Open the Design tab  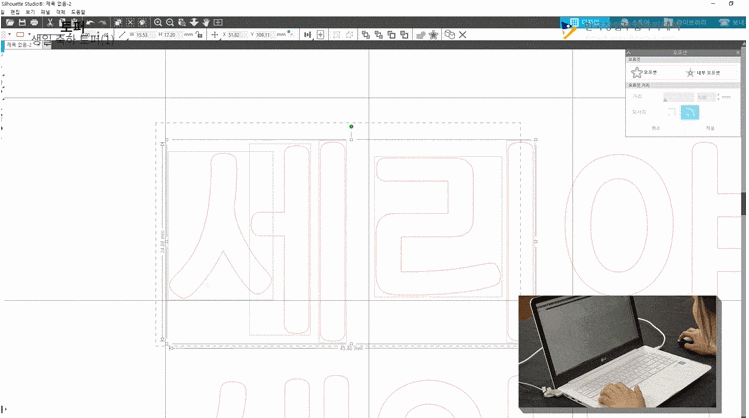pos(584,22)
